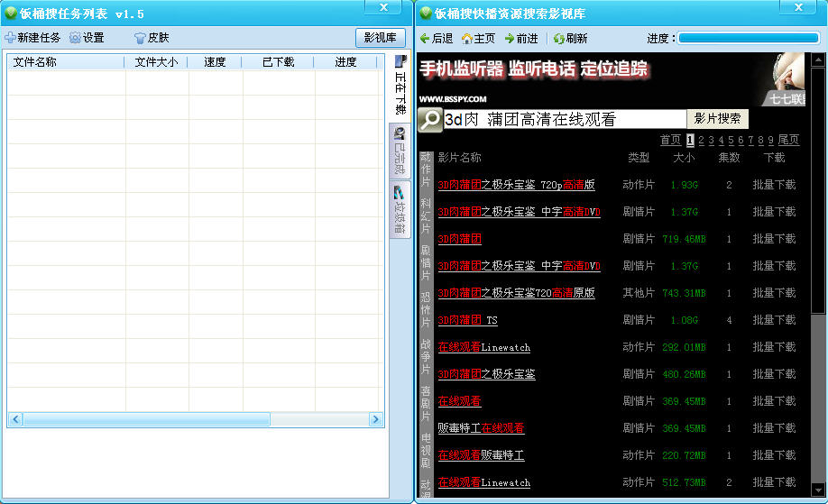Click right arrow of task list horizontal scrollbar

click(375, 419)
